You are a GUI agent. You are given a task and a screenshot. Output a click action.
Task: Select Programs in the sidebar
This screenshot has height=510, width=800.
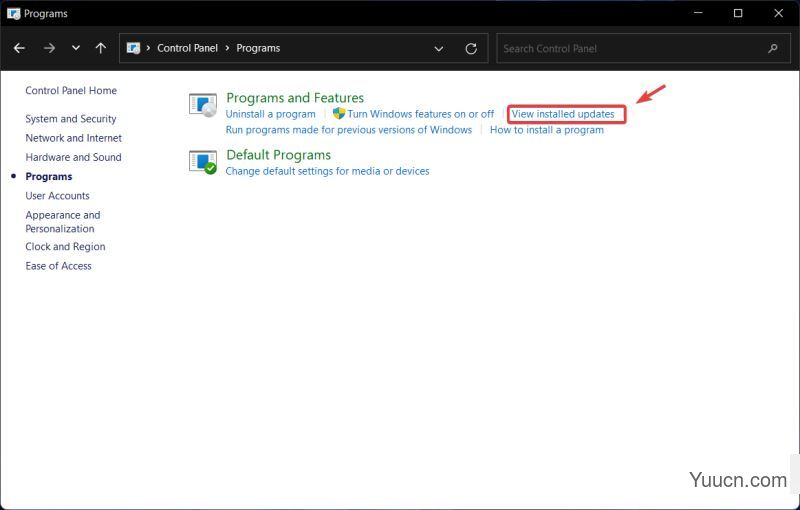pos(49,176)
